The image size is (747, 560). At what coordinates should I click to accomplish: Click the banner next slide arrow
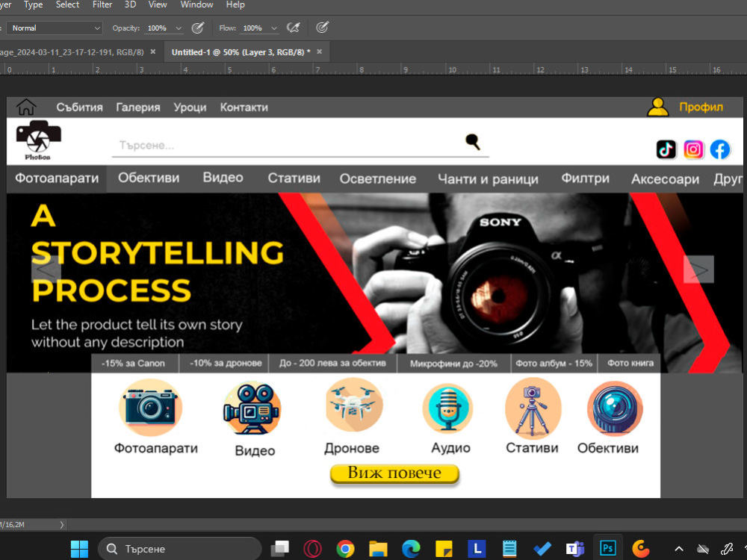698,270
